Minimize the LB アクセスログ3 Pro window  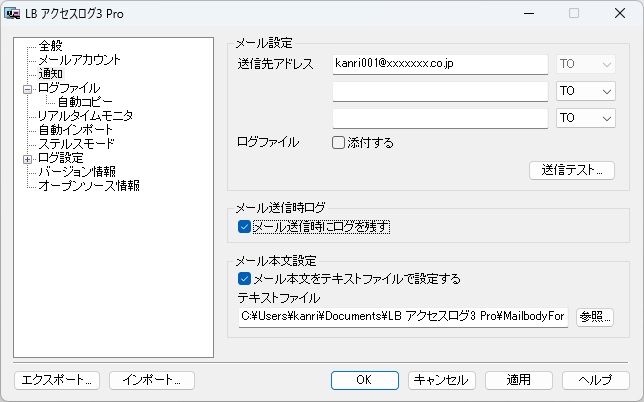click(529, 14)
